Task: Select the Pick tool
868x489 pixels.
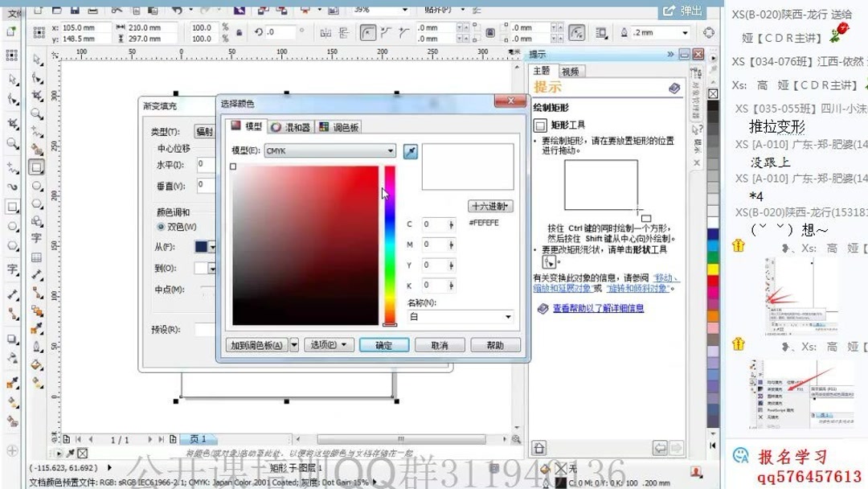Action: 11,80
